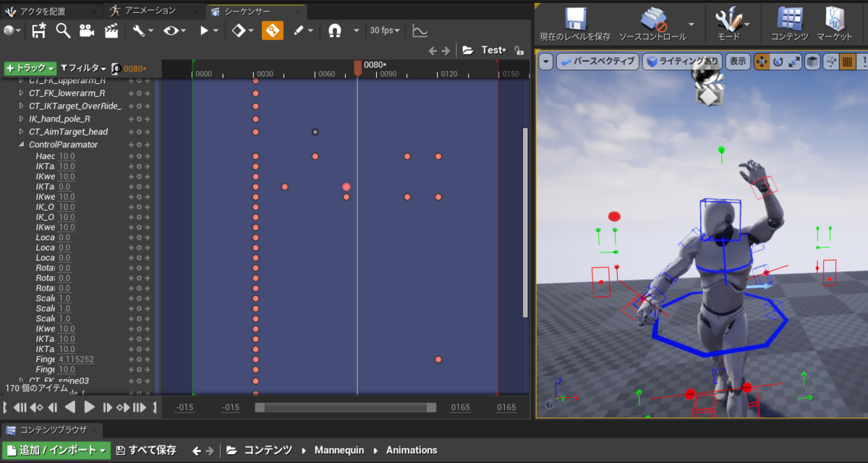Select the CT_IKTarget_OverRide track row

click(78, 106)
